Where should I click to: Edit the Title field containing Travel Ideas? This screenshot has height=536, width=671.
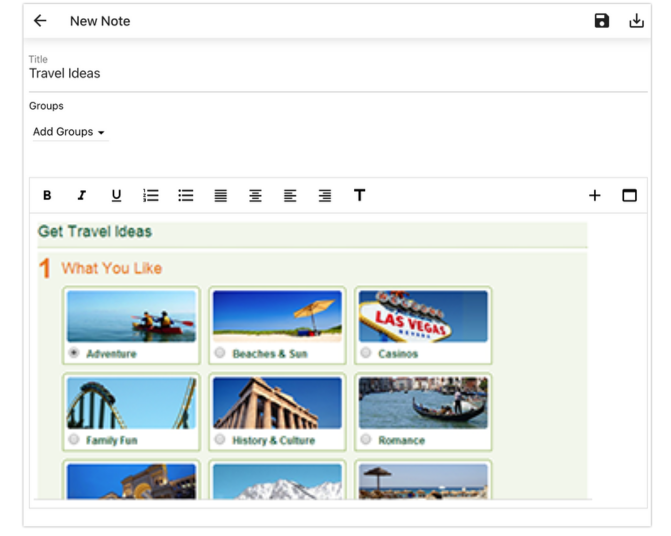coord(338,74)
